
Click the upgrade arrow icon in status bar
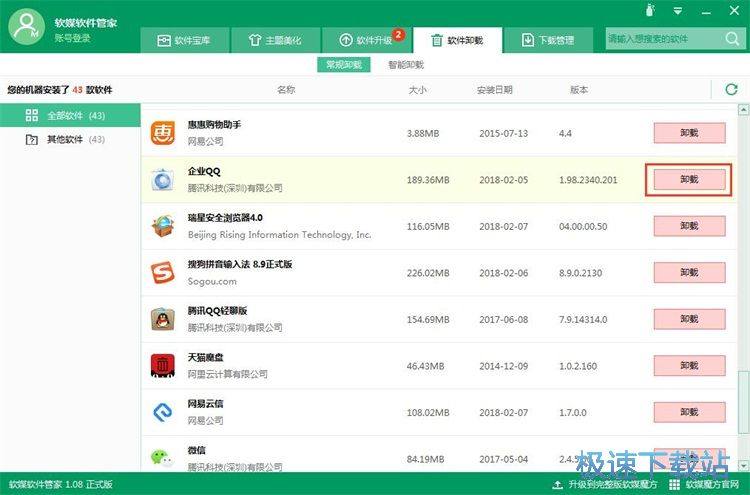pyautogui.click(x=557, y=484)
